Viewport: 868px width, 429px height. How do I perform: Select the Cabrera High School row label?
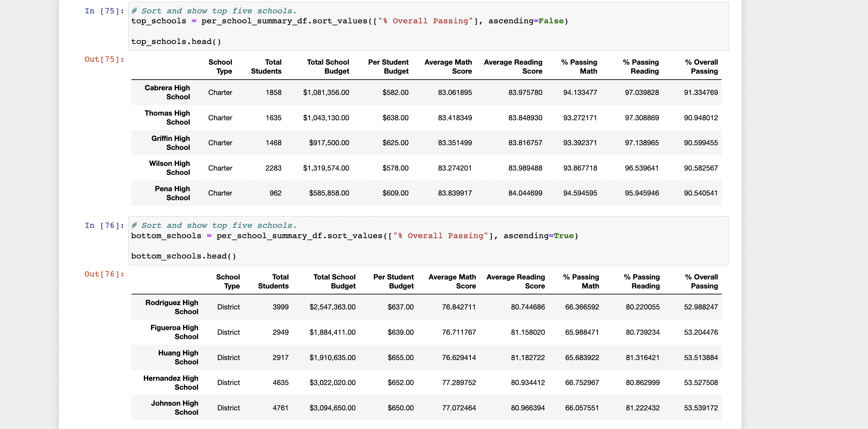pyautogui.click(x=167, y=92)
